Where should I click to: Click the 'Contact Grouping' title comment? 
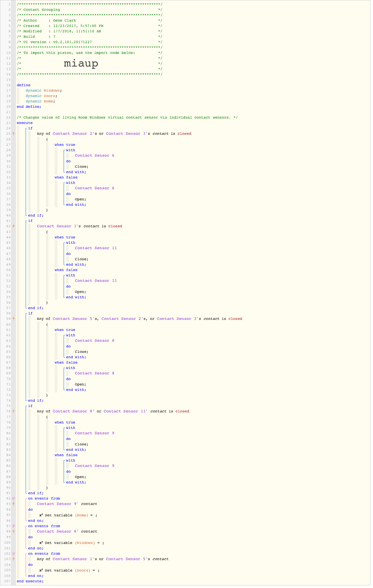coord(41,10)
